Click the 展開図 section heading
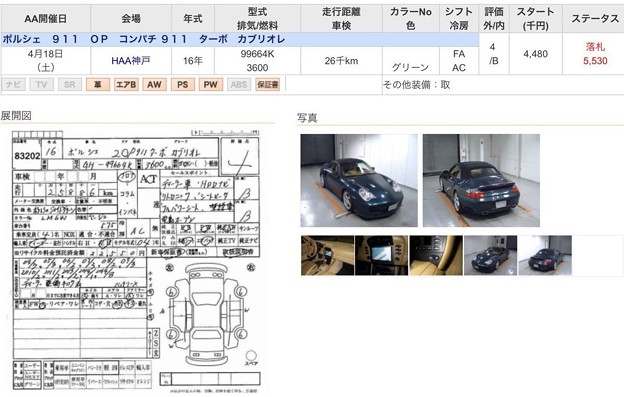This screenshot has width=624, height=397. pyautogui.click(x=16, y=116)
